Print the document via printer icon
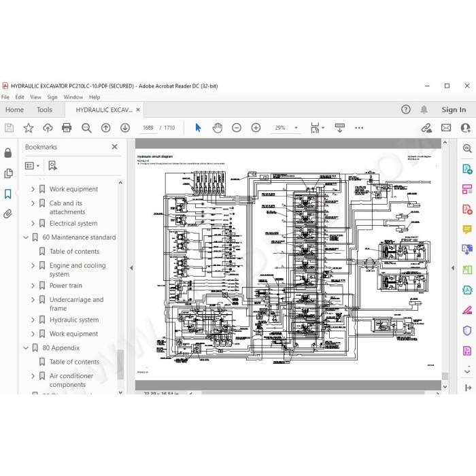The image size is (476, 476). (x=67, y=128)
